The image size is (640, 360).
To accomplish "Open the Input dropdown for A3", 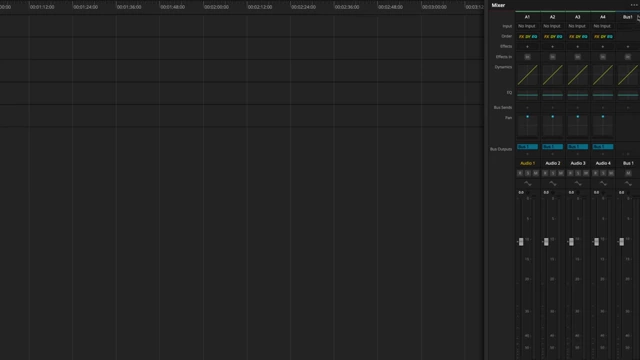I will (577, 26).
